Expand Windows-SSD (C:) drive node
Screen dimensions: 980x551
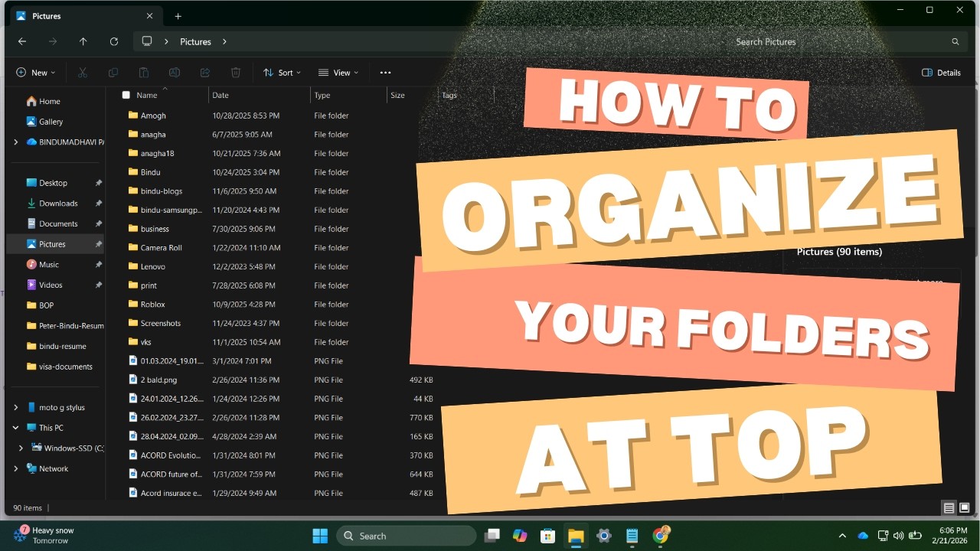[x=21, y=448]
